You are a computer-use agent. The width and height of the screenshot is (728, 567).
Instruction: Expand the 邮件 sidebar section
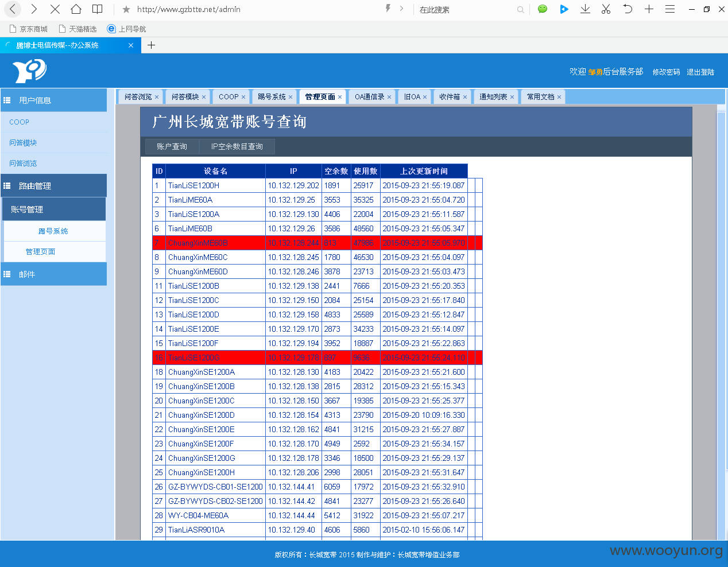(x=53, y=274)
